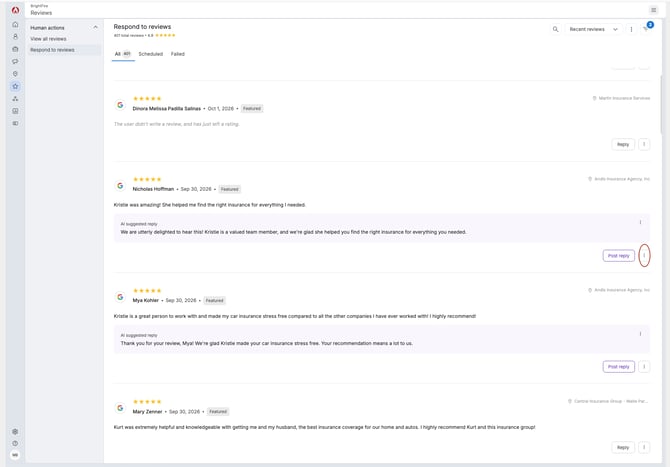The height and width of the screenshot is (467, 670).
Task: Switch to the Scheduled tab
Action: [x=150, y=54]
